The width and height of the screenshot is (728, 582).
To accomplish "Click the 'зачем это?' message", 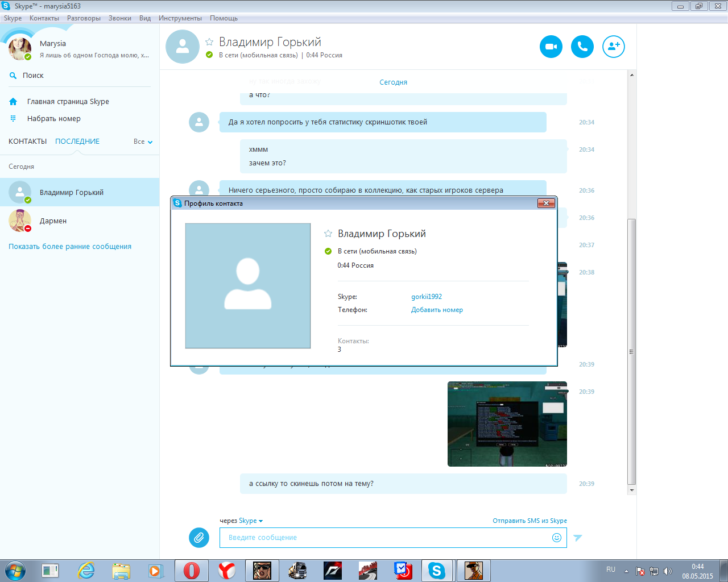I will click(x=267, y=163).
